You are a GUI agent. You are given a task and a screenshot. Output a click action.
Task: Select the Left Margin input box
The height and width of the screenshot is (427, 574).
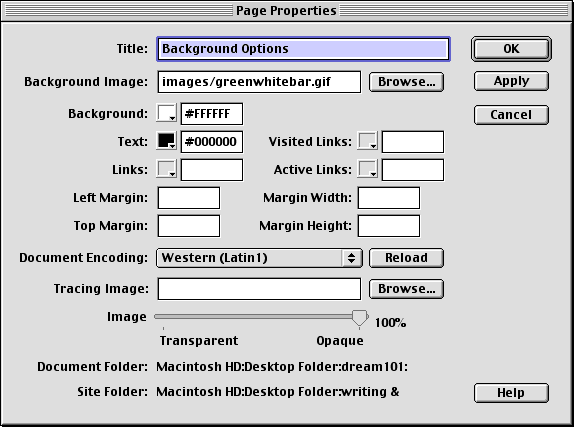(x=189, y=198)
